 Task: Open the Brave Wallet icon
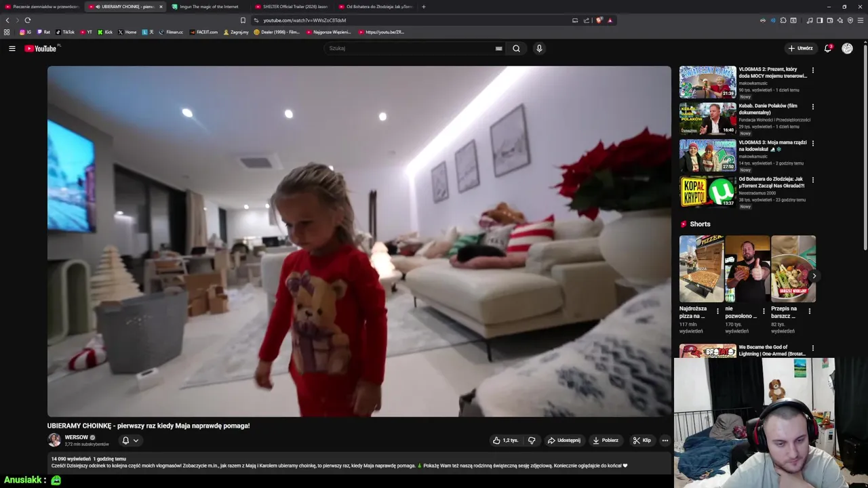point(830,20)
